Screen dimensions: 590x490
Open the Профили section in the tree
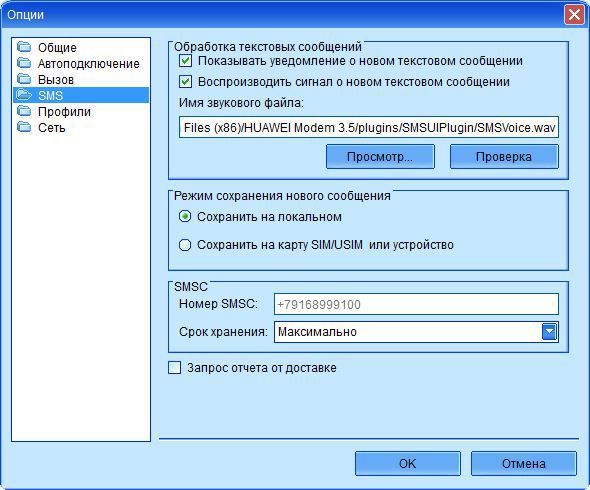64,111
